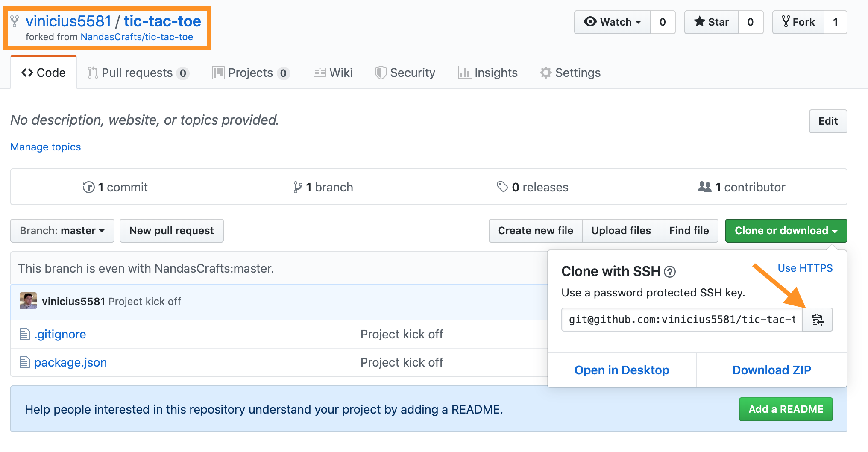Click the SSH clone URL field
This screenshot has height=452, width=868.
[x=682, y=320]
